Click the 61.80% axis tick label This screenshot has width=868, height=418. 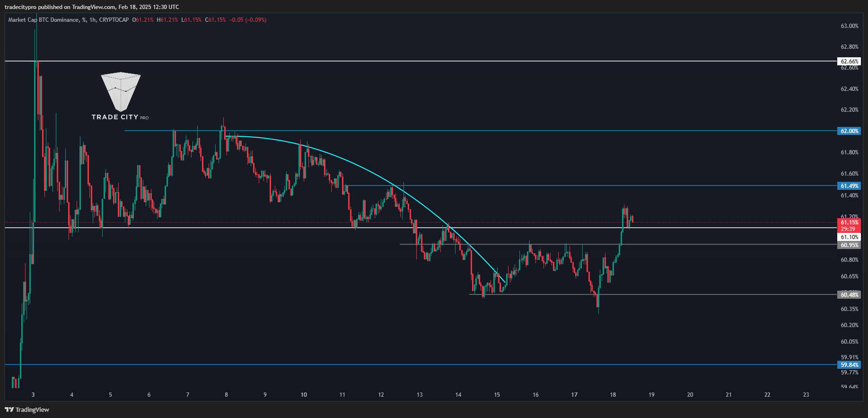(850, 152)
